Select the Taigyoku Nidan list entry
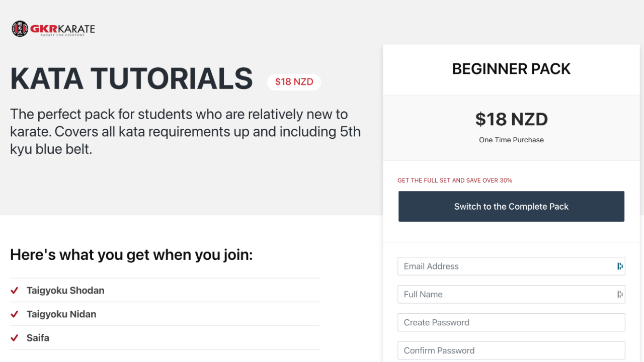This screenshot has width=644, height=362. [61, 314]
